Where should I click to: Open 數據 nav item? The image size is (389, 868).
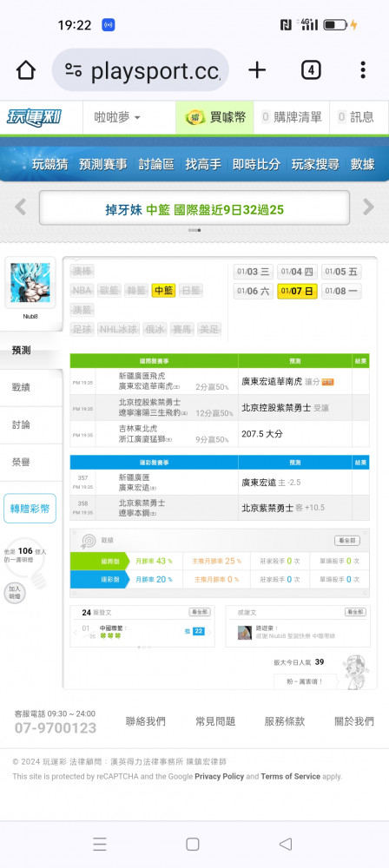click(x=362, y=164)
